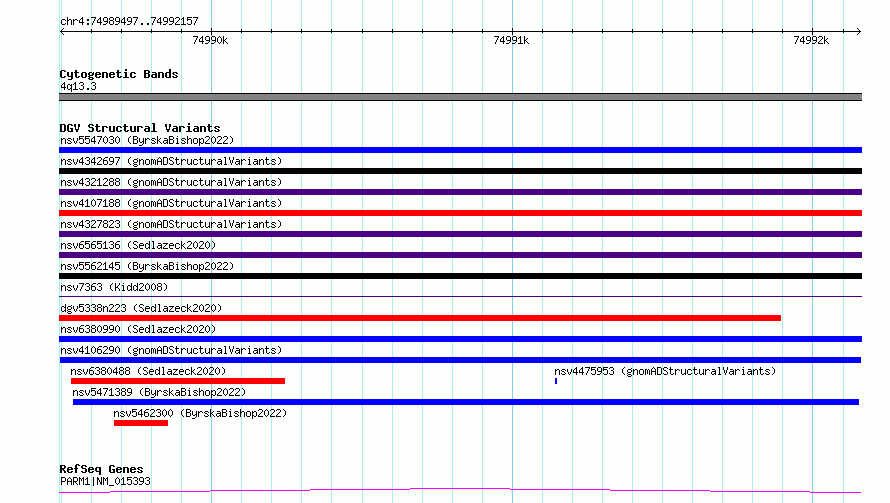Select the purple bar under nsv6565136
The image size is (890, 503).
460,255
